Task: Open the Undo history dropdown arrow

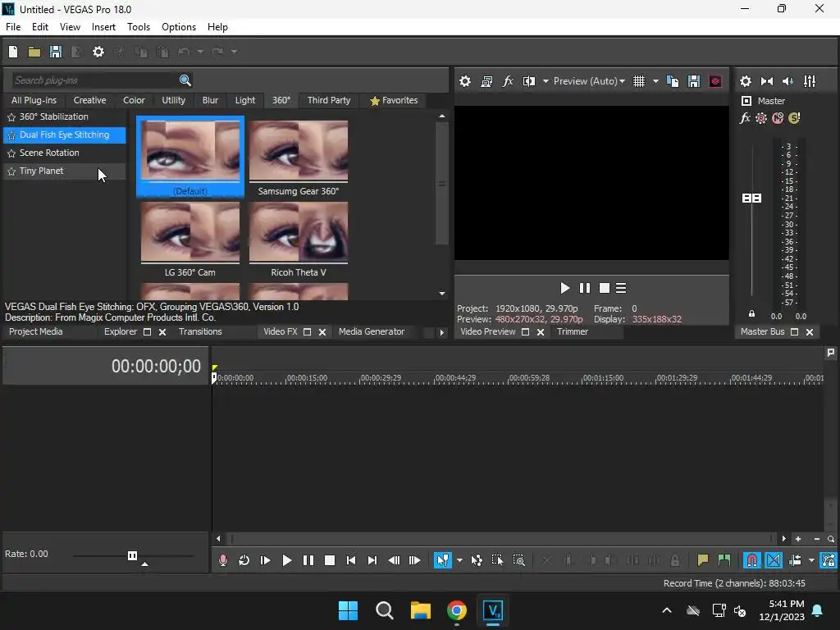Action: point(200,52)
